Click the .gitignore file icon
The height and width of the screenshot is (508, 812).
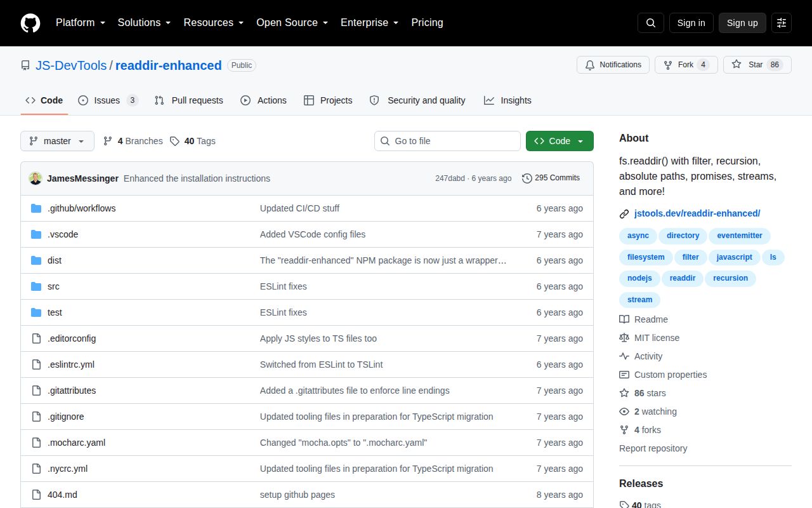tap(36, 417)
